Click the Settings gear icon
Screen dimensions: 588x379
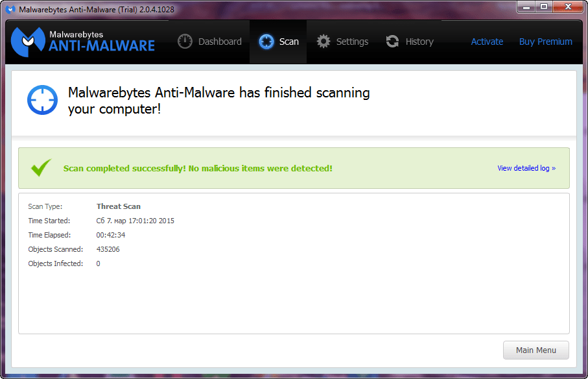tap(323, 42)
